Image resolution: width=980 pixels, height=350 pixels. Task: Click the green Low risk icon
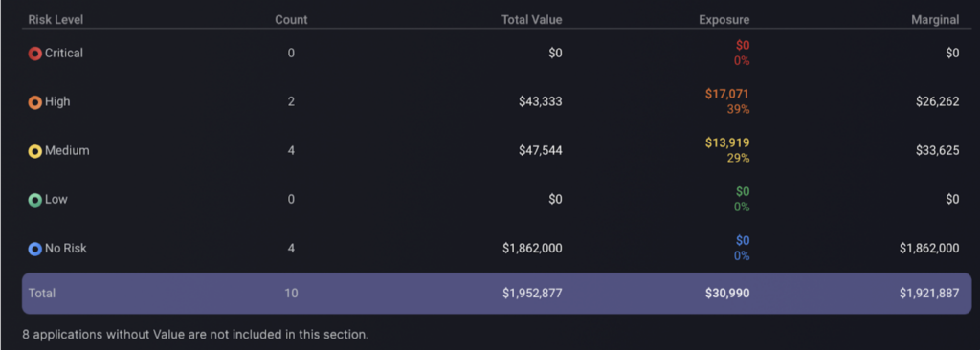[x=35, y=200]
